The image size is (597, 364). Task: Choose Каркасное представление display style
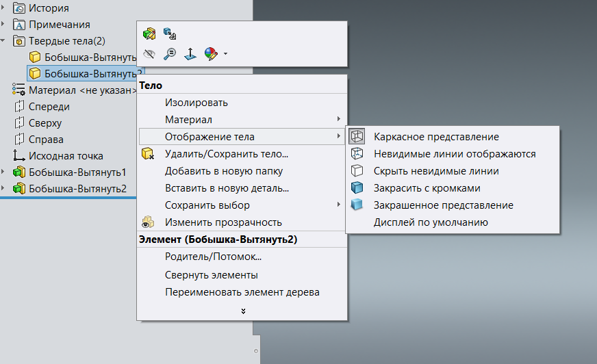click(436, 137)
